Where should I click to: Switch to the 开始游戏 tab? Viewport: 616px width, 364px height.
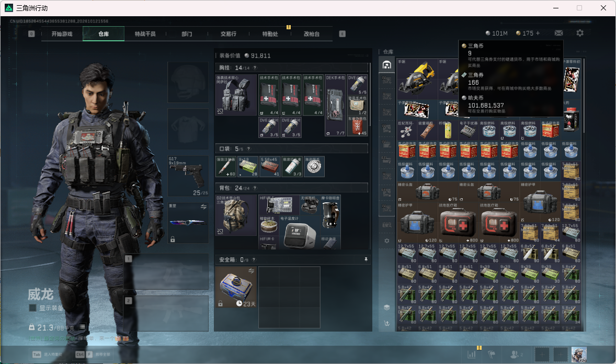tap(62, 34)
